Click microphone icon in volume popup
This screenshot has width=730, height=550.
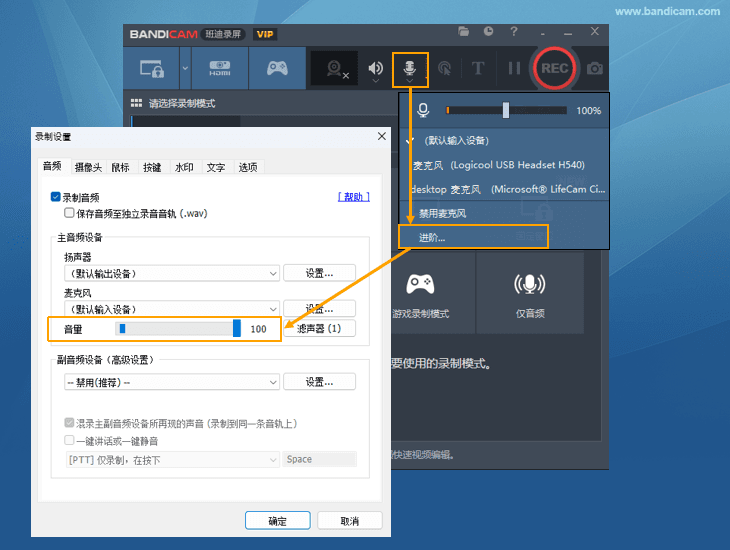tap(423, 110)
